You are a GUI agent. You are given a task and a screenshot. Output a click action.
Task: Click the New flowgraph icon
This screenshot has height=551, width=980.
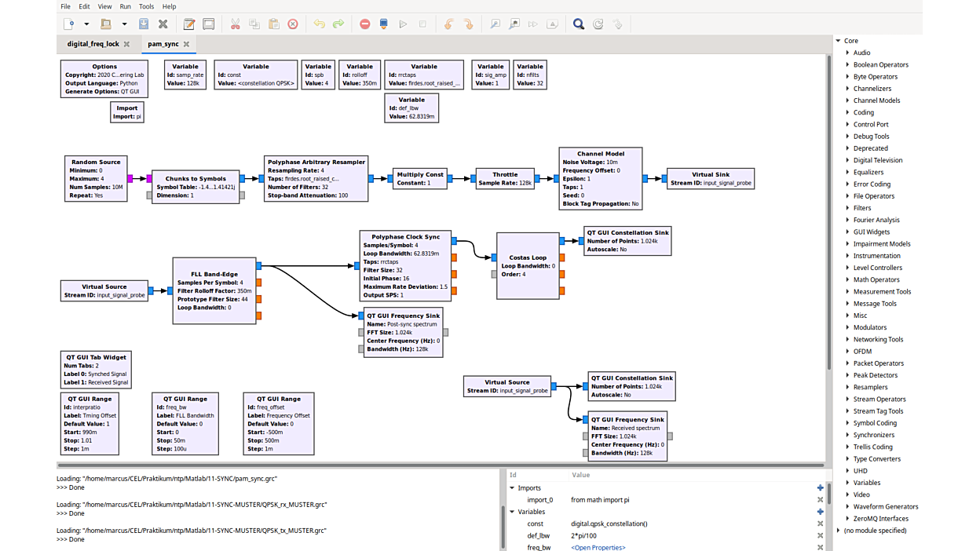coord(70,24)
